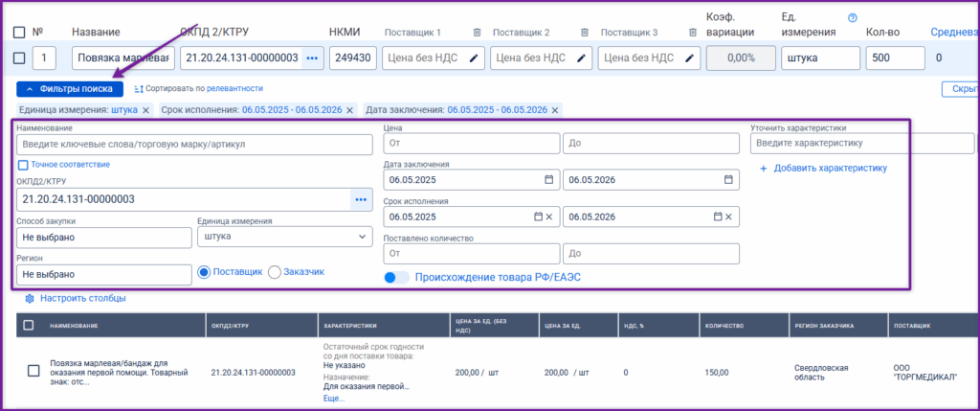Open Способ закупки selector
Image resolution: width=980 pixels, height=411 pixels.
(104, 238)
